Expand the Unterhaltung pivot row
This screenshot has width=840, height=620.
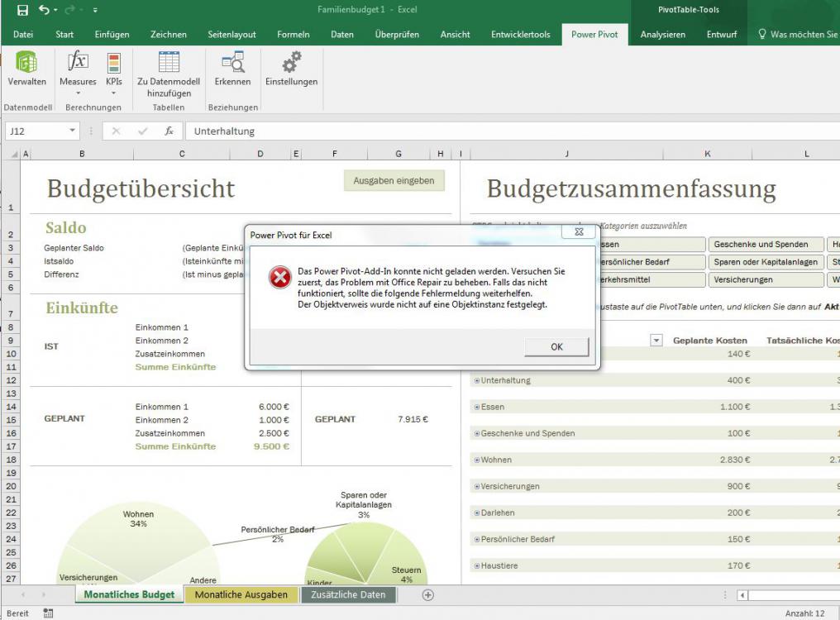[477, 380]
